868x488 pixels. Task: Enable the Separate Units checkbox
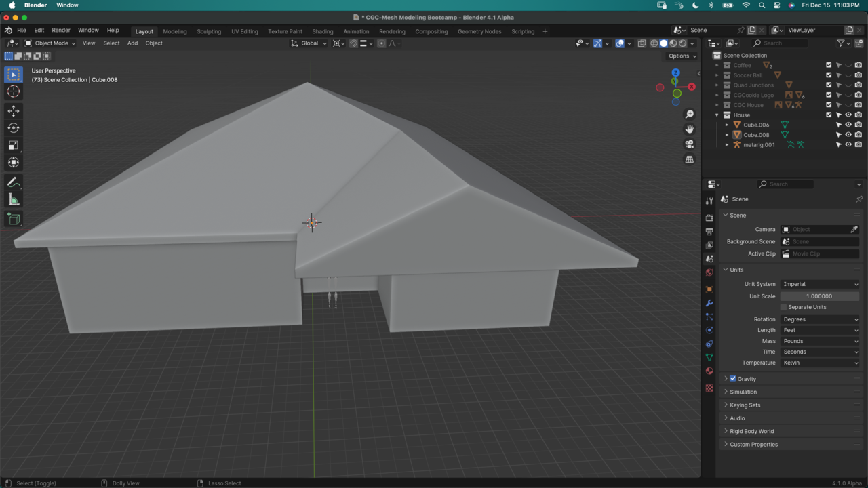(783, 307)
